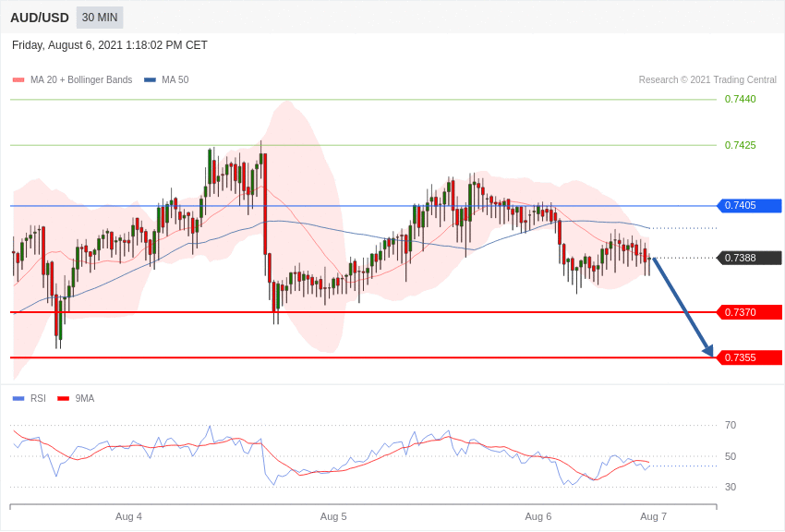The image size is (785, 532).
Task: Click the black 0.7388 current price tag
Action: point(750,258)
